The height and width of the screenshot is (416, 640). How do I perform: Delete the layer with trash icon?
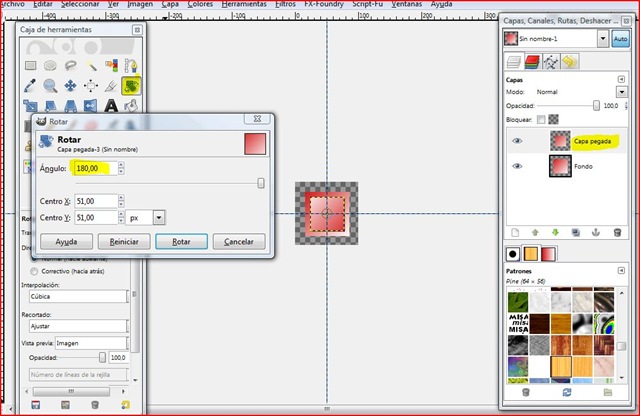[617, 233]
